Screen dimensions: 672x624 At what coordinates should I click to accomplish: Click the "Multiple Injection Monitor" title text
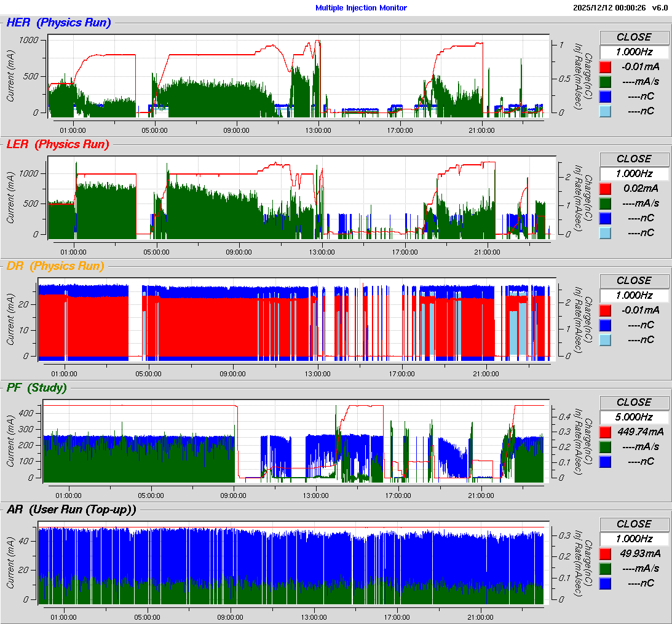[x=361, y=8]
